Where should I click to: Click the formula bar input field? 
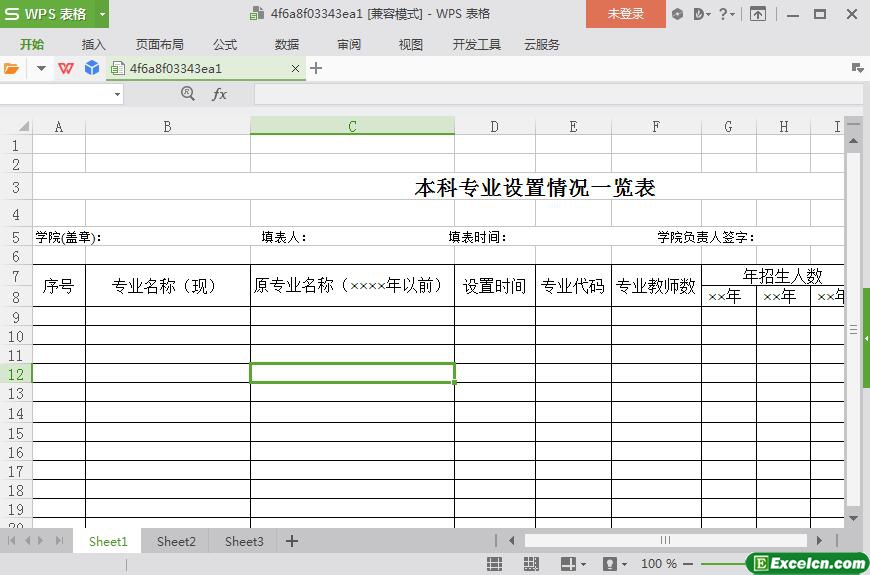pyautogui.click(x=558, y=94)
